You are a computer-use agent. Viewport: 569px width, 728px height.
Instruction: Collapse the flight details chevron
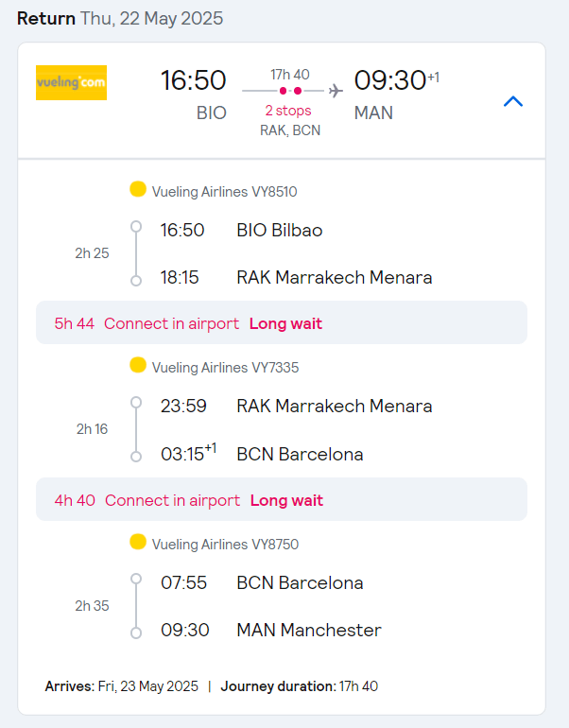[x=513, y=101]
